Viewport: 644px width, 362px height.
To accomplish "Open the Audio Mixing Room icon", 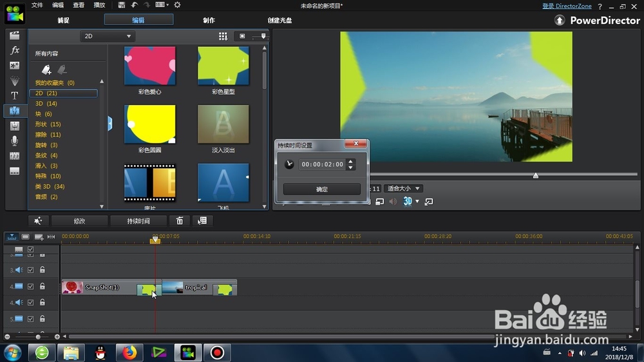I will (14, 126).
